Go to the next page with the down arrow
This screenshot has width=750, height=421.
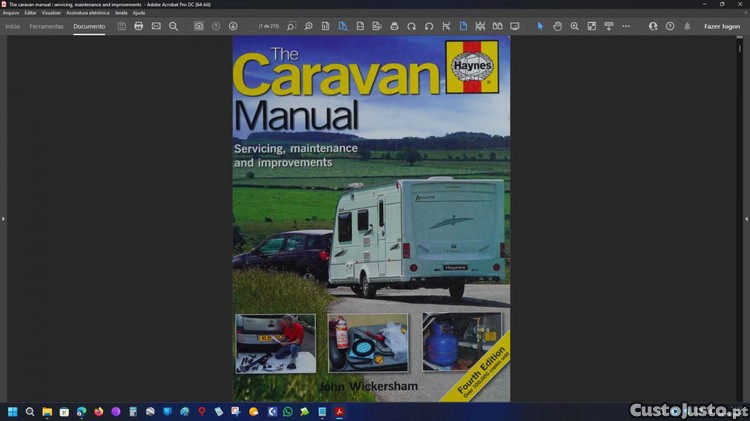coord(233,26)
